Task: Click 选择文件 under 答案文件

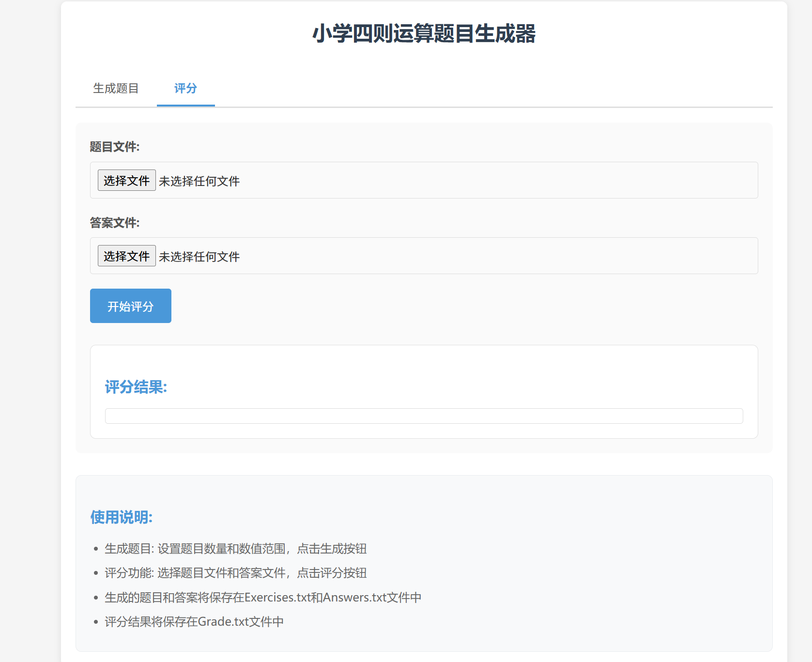Action: click(126, 256)
